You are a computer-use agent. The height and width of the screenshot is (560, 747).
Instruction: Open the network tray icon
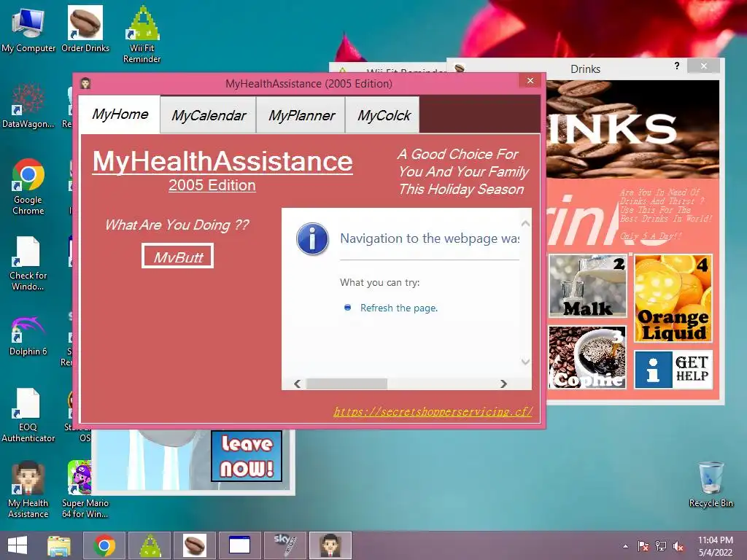point(661,546)
